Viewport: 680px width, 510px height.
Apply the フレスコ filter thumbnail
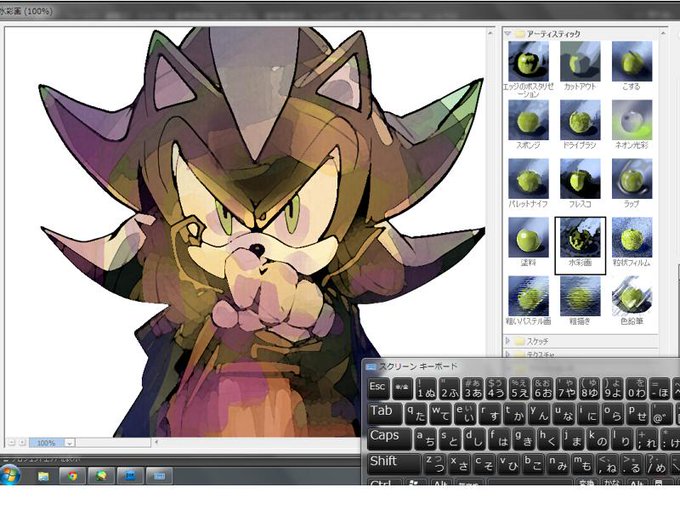[580, 179]
